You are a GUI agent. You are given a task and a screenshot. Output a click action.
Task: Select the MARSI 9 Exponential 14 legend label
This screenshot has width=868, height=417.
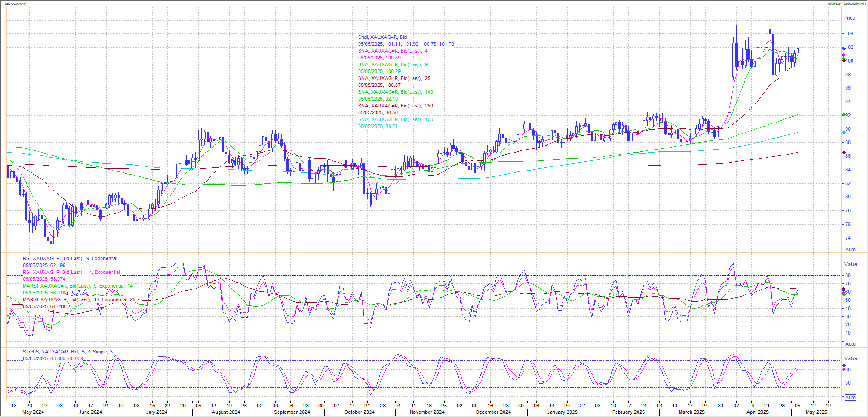(78, 286)
